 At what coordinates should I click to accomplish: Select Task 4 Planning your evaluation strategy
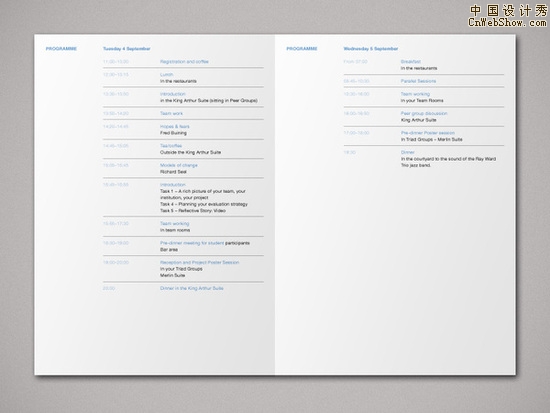pos(204,204)
